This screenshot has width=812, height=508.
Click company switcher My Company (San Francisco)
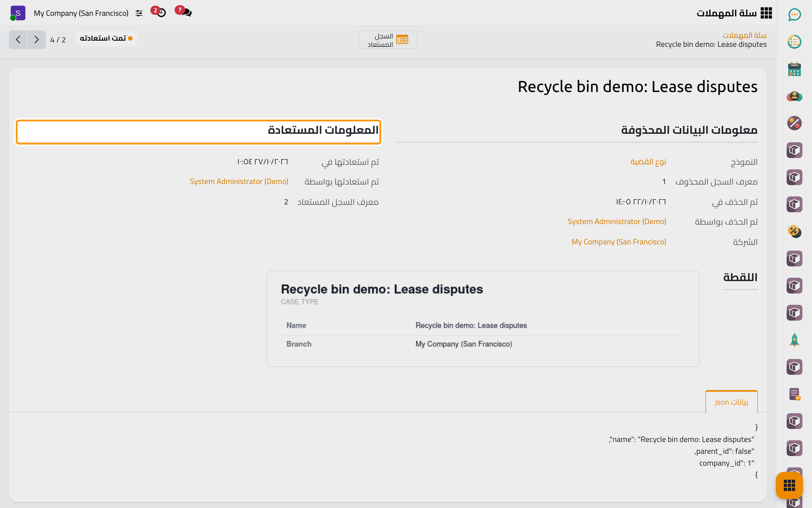point(81,13)
